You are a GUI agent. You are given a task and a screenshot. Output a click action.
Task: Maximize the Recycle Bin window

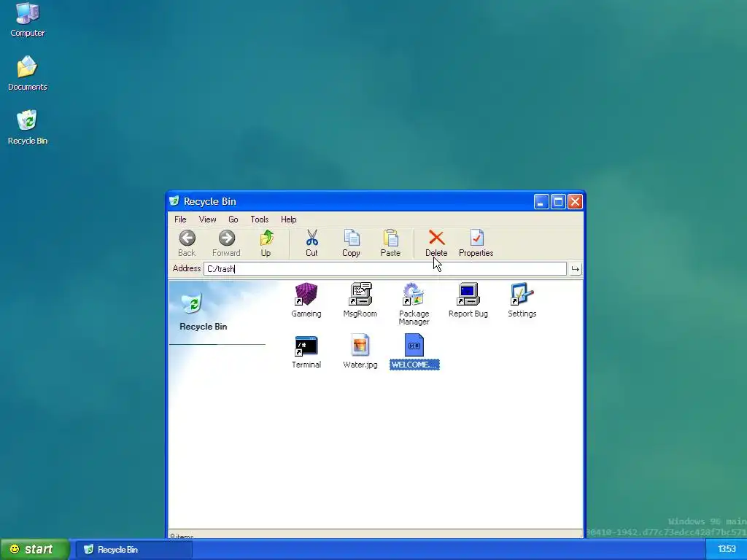(x=558, y=202)
